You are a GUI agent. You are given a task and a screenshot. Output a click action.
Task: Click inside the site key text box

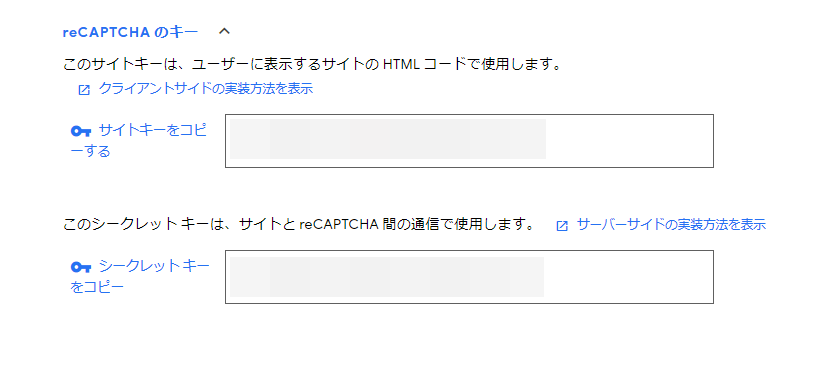pos(469,141)
